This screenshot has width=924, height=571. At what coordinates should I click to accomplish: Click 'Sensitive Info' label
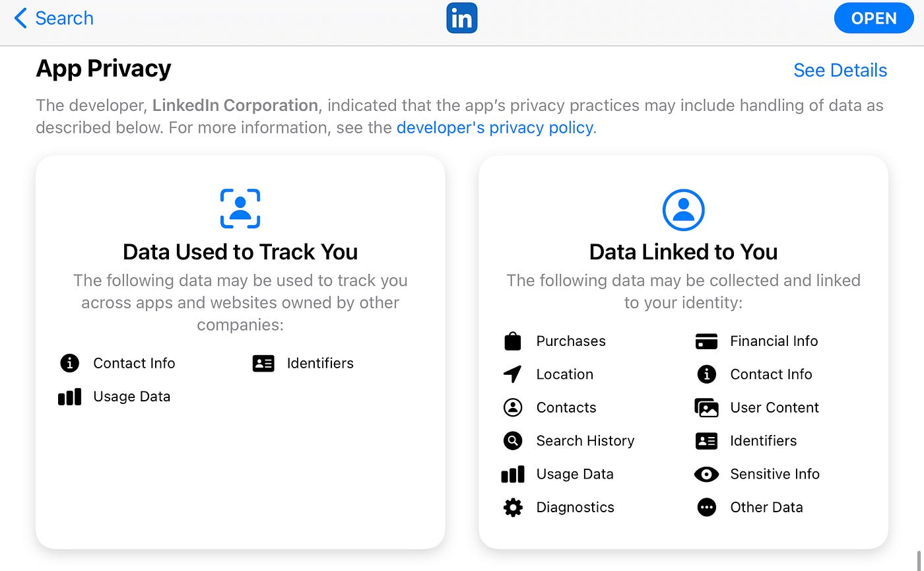pos(775,474)
